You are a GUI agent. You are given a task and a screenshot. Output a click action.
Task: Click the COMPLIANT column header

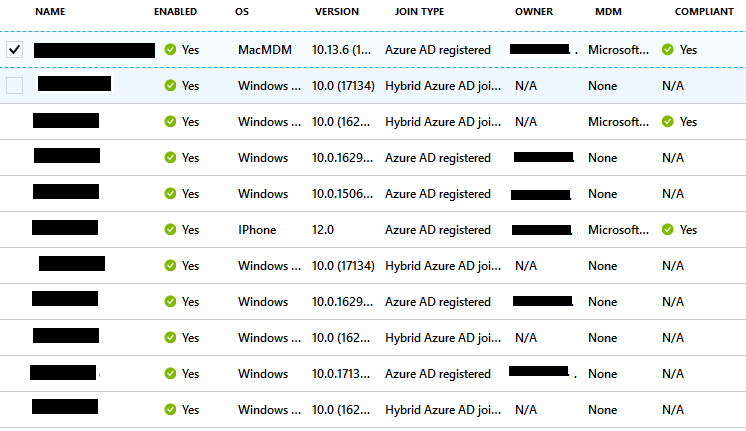click(x=703, y=12)
